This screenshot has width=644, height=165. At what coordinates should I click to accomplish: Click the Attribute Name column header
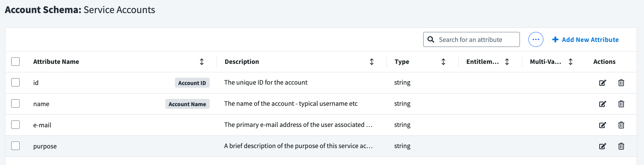tap(56, 62)
